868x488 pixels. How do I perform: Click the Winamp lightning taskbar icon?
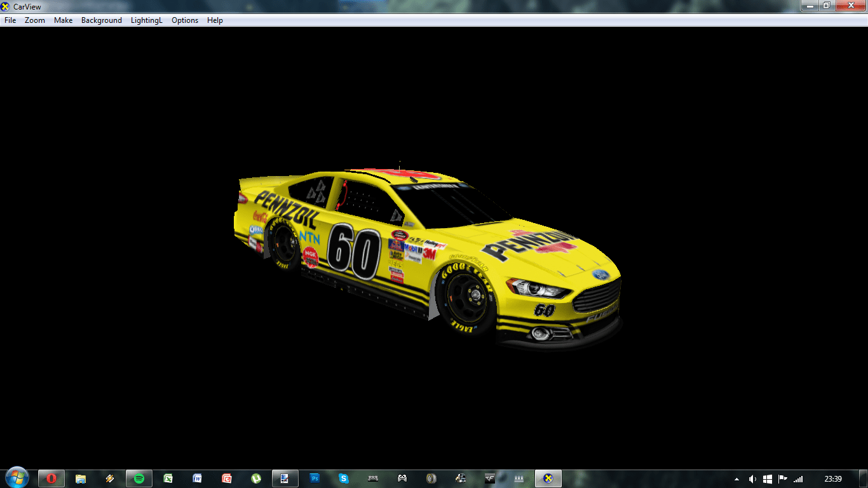point(110,478)
